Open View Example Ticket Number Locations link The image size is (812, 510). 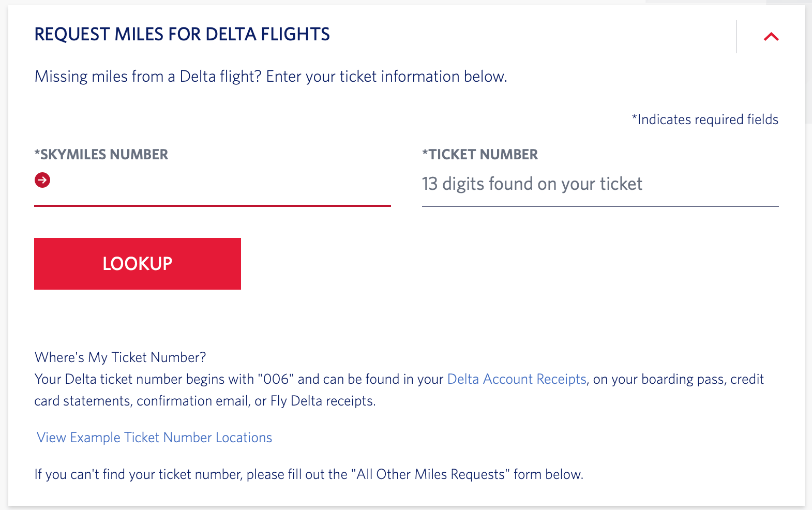(154, 438)
